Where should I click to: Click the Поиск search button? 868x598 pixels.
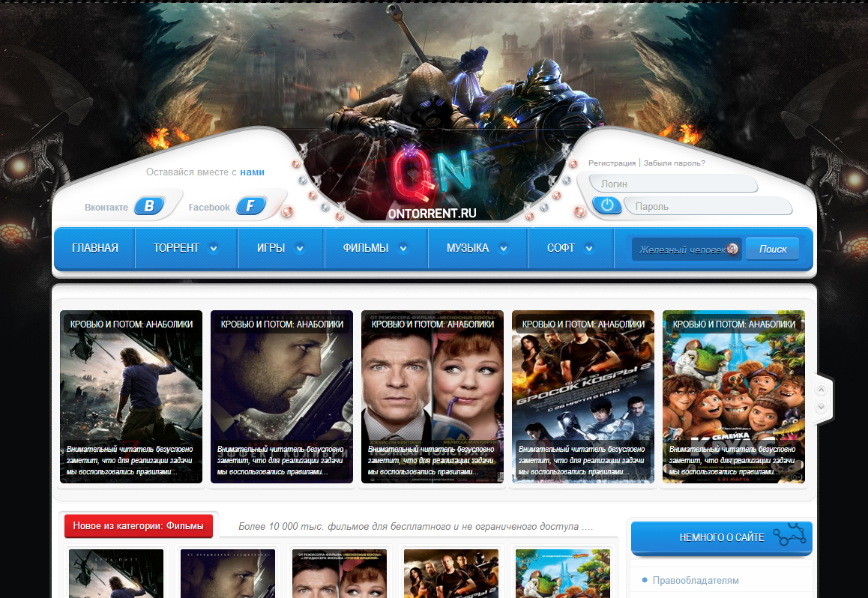(772, 249)
